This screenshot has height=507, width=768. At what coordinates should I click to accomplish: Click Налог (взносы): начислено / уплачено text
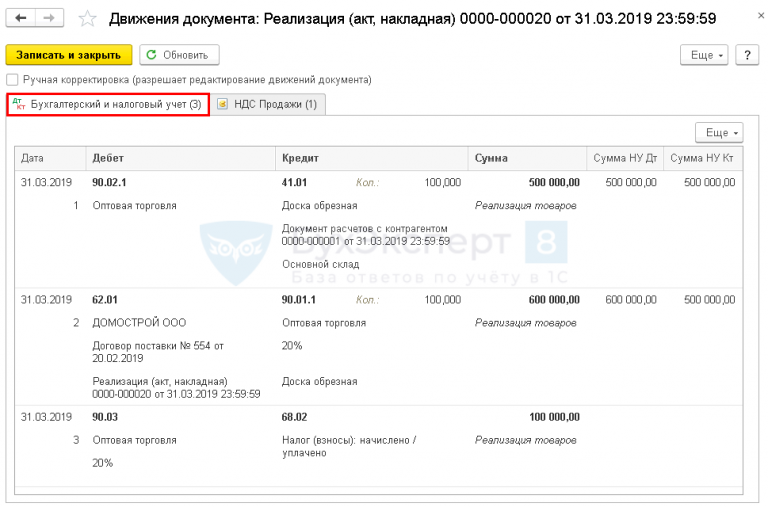(349, 446)
